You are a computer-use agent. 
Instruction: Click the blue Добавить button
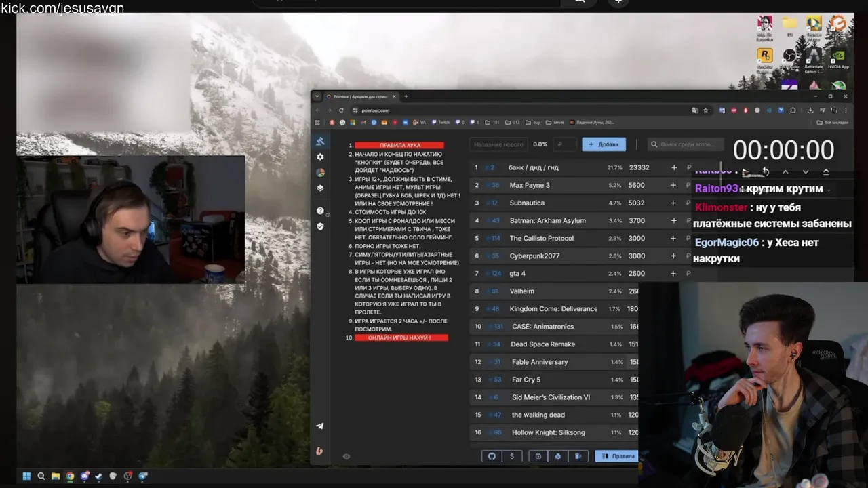pos(604,144)
